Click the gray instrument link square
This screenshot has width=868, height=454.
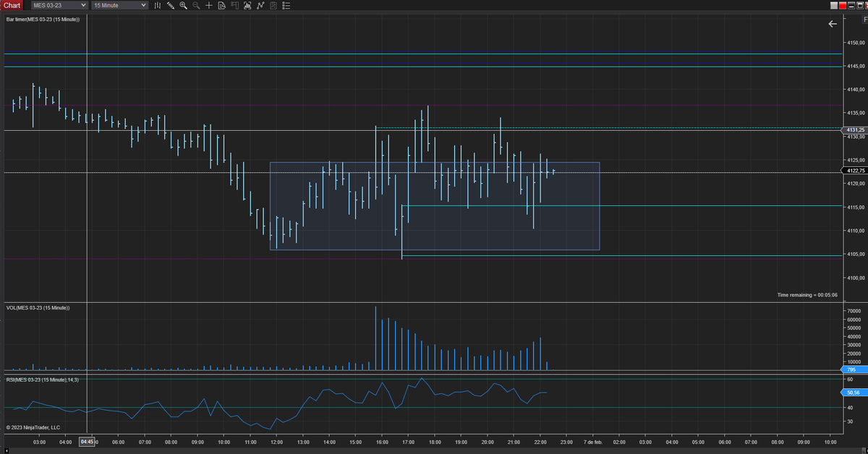[834, 5]
